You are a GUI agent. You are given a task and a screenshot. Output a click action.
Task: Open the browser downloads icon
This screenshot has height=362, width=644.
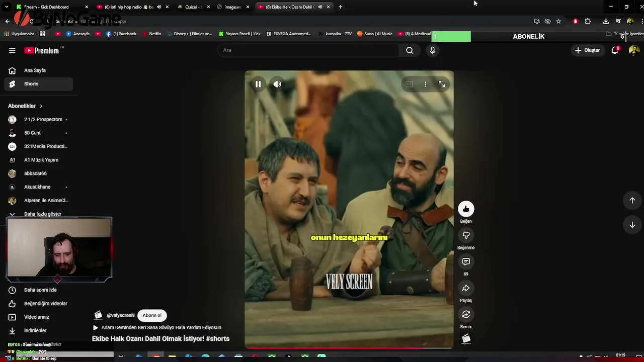point(606,21)
